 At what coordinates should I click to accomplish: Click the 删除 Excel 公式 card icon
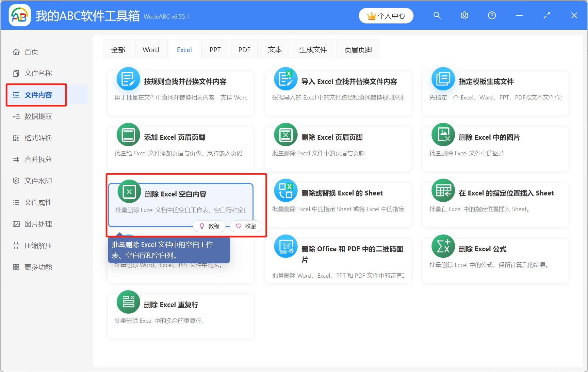443,246
